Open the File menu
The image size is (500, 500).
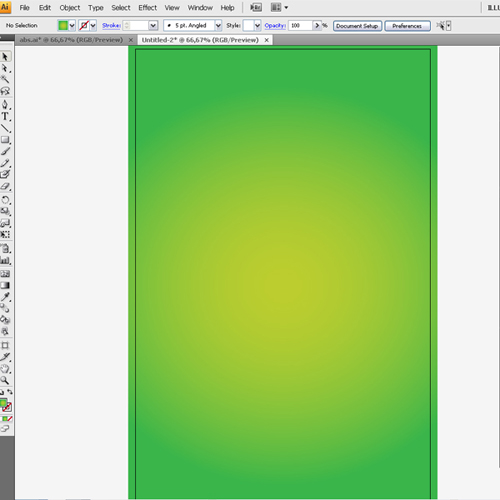click(x=24, y=8)
